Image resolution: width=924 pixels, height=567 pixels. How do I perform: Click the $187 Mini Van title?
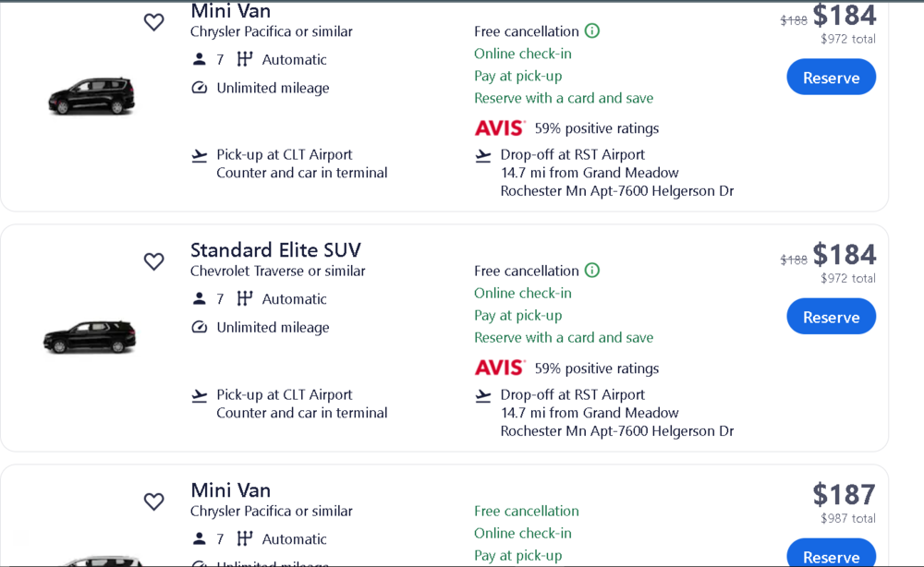point(231,490)
